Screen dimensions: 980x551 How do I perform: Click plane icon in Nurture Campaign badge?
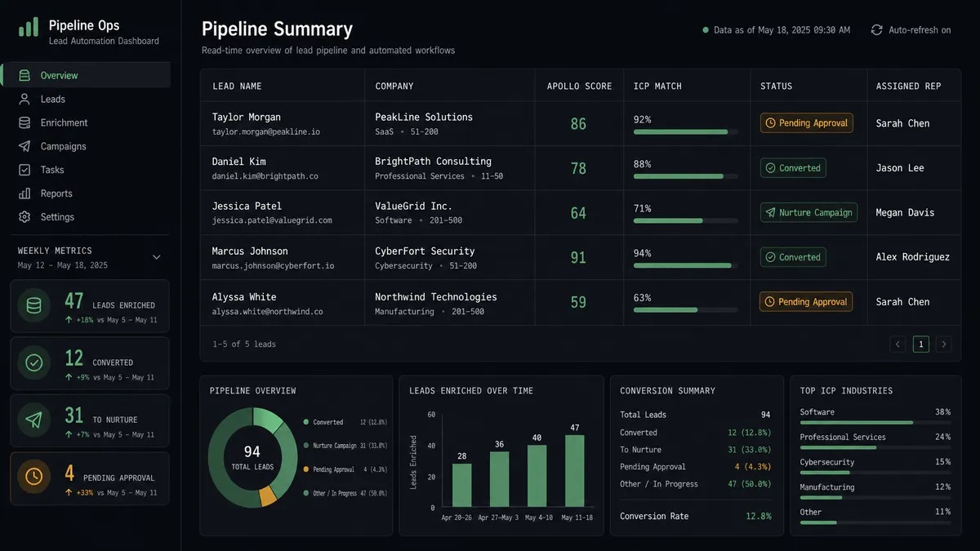pos(770,212)
